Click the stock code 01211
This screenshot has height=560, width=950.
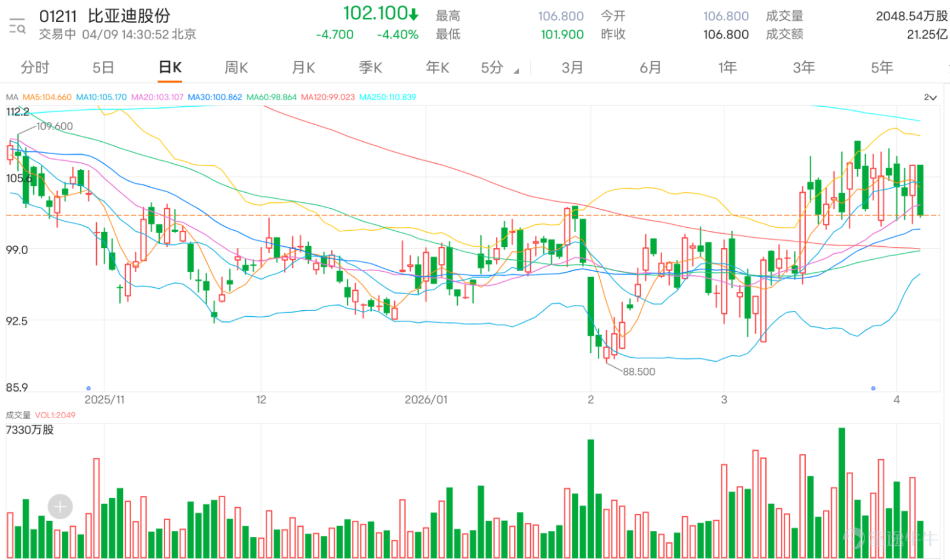pos(58,16)
